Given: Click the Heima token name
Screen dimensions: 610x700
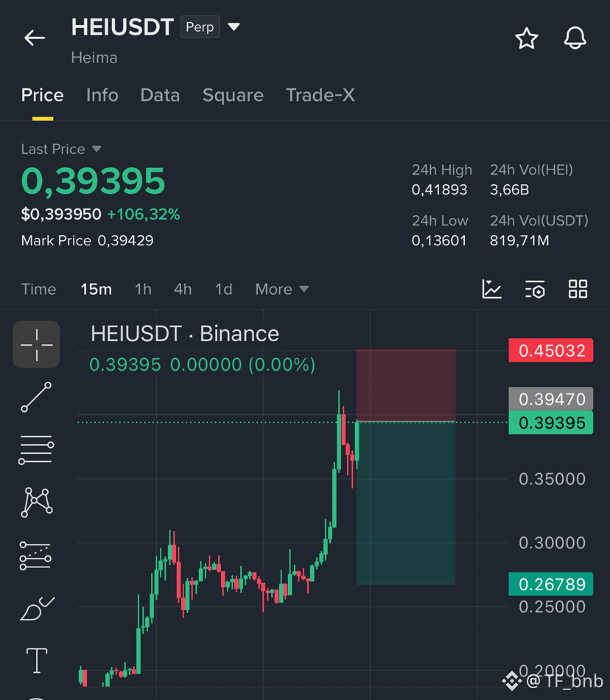Looking at the screenshot, I should [x=94, y=57].
